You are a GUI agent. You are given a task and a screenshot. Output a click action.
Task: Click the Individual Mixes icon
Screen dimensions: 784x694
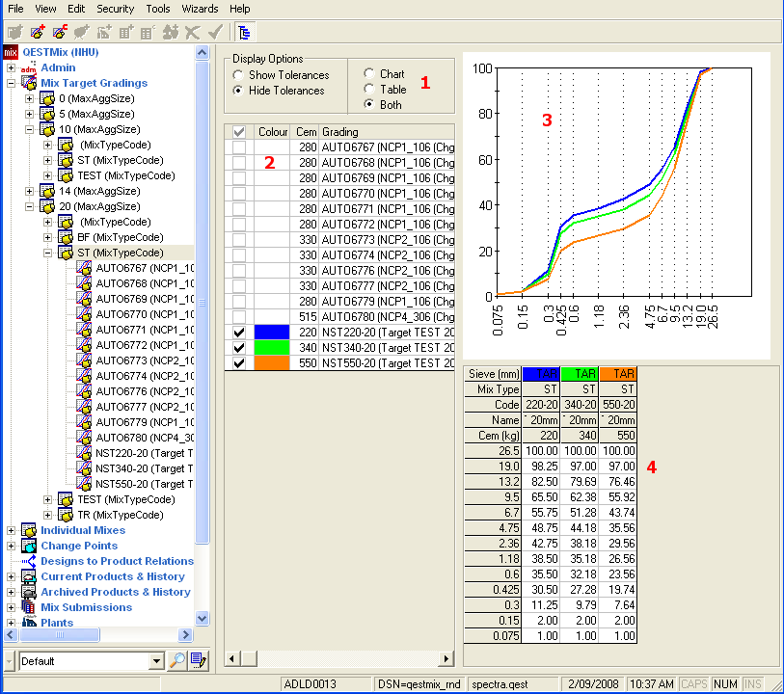pos(29,530)
